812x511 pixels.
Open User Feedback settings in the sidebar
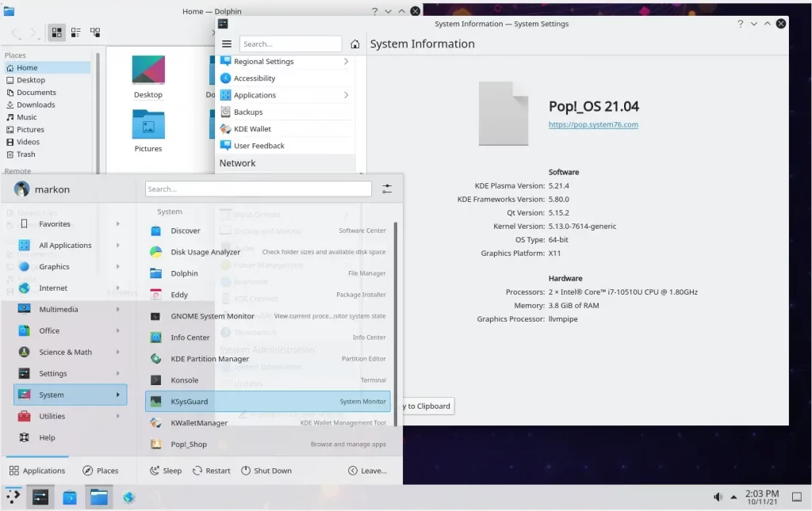[x=285, y=145]
